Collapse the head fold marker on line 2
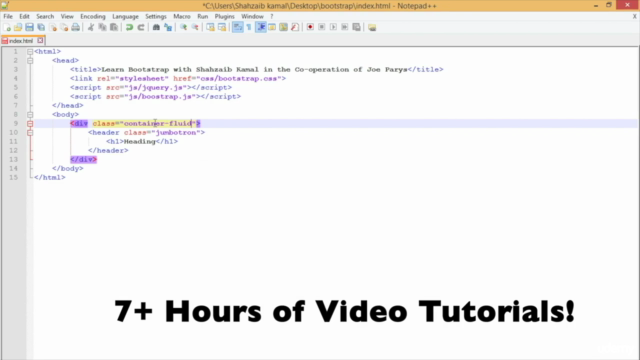The image size is (640, 360). (30, 61)
